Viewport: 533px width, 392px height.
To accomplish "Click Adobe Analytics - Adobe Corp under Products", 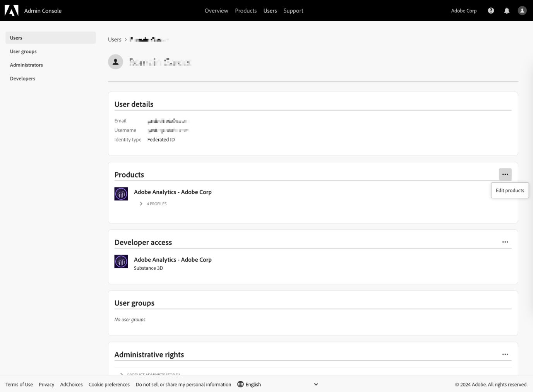I will click(x=173, y=192).
